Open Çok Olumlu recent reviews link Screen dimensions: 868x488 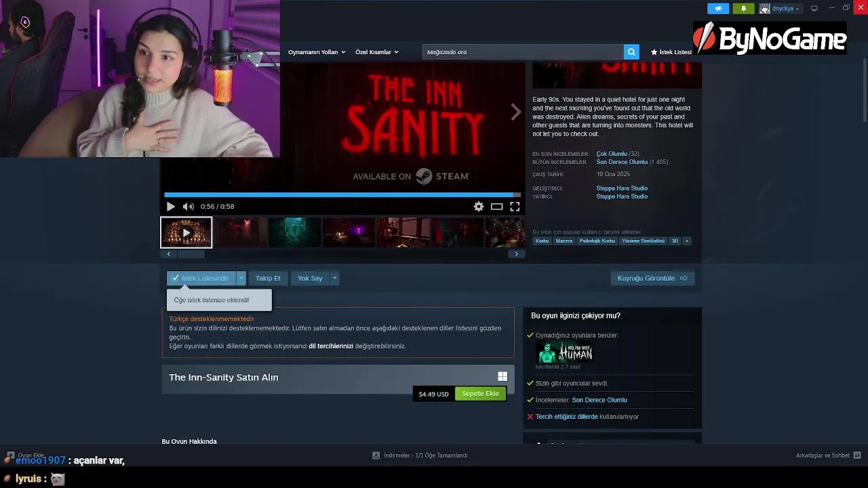pos(612,154)
